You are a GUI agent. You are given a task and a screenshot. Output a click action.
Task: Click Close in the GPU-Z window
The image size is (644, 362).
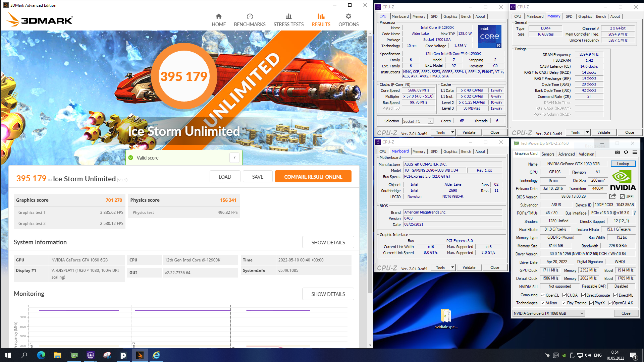tap(626, 313)
